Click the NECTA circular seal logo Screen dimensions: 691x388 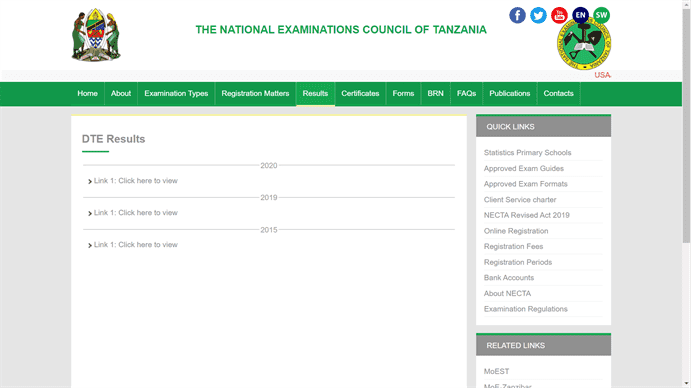click(584, 45)
